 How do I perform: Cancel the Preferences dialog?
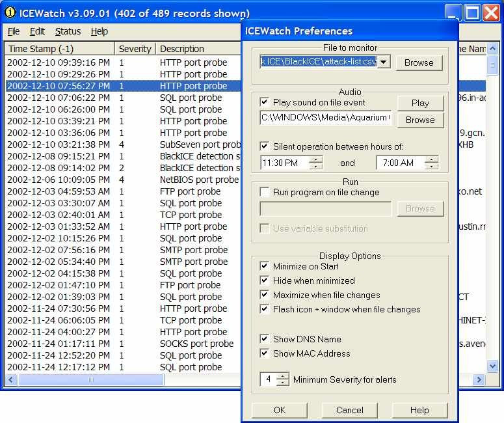350,410
